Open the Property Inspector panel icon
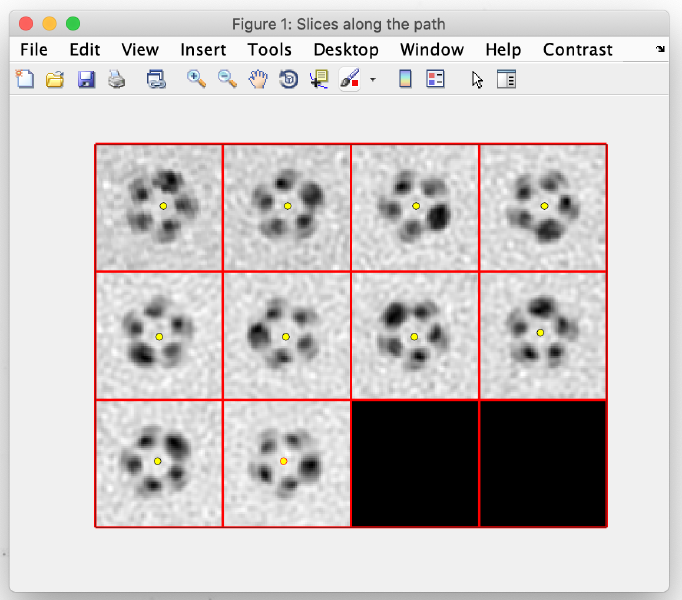The image size is (682, 600). coord(506,79)
